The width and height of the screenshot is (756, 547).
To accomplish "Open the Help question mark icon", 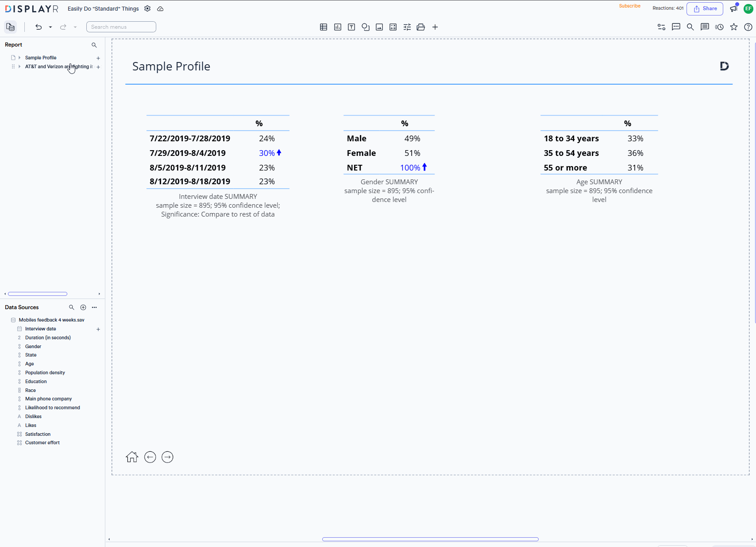I will tap(748, 27).
